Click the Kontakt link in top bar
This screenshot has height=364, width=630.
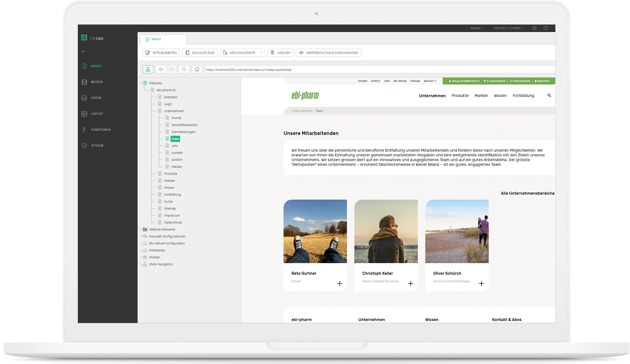click(x=363, y=81)
